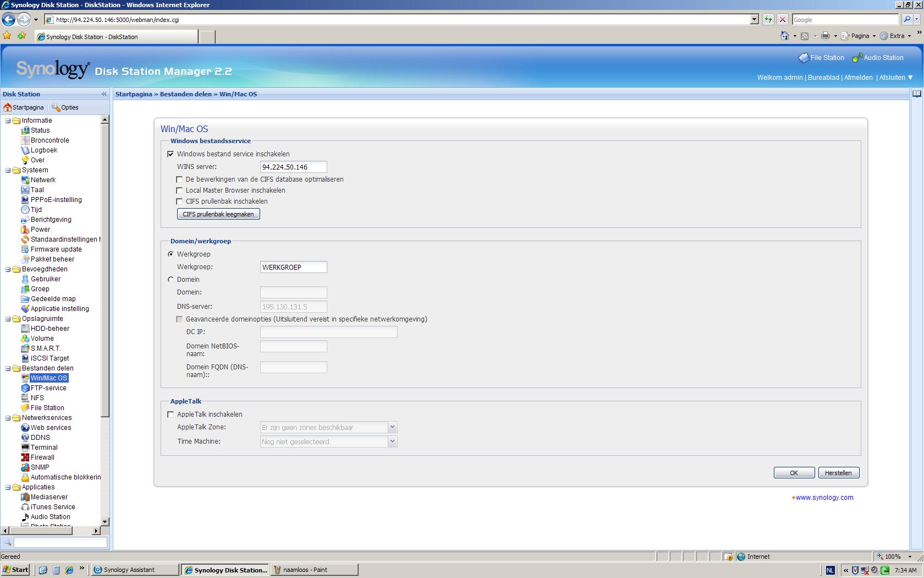This screenshot has height=578, width=924.
Task: Collapse the Disk Station sidebar panel
Action: (x=104, y=94)
